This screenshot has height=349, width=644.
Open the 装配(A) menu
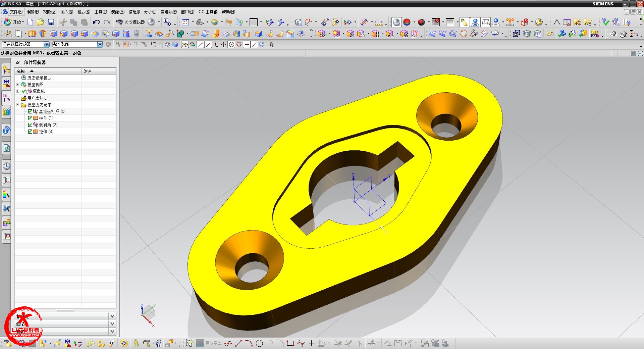(x=117, y=12)
